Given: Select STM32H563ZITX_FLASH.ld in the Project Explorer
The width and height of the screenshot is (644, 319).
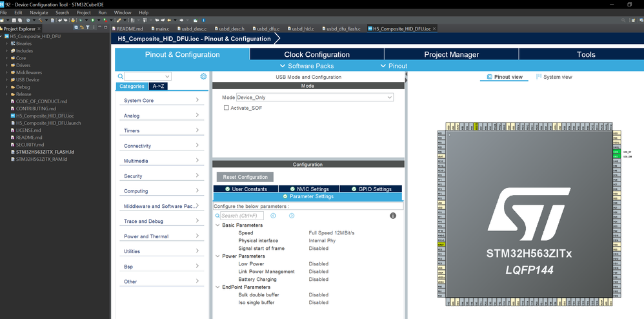Looking at the screenshot, I should (45, 152).
